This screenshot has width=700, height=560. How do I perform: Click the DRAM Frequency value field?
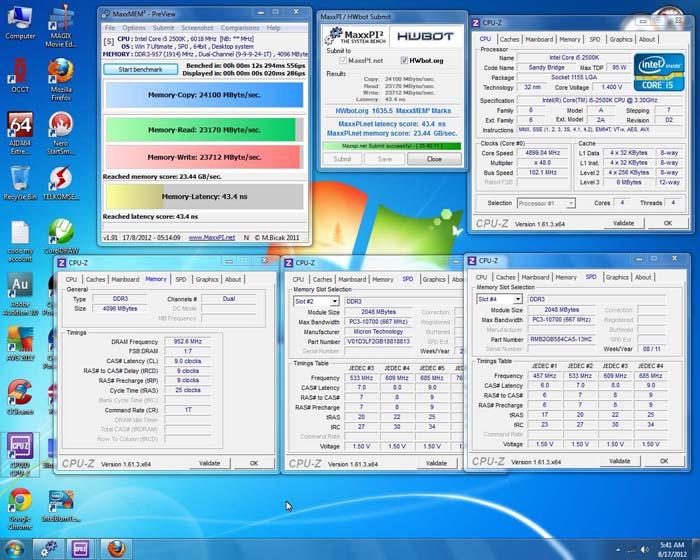pos(188,341)
